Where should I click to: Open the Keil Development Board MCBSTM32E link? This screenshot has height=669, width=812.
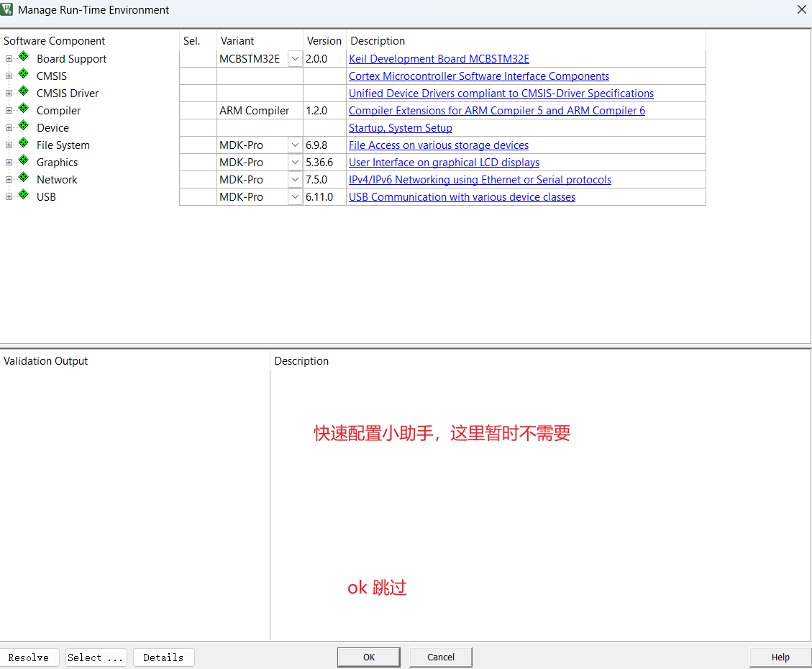coord(439,59)
